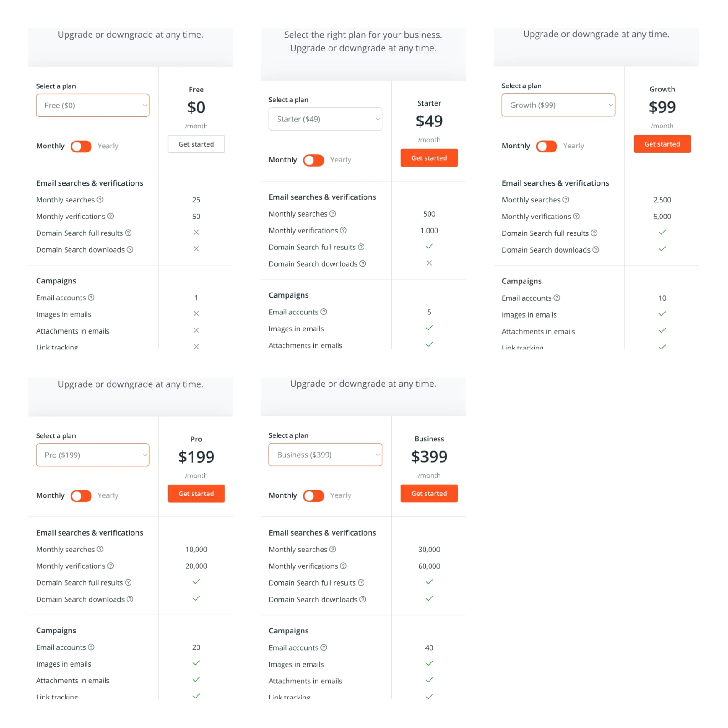728x728 pixels.
Task: Click help icon beside Email accounts in Growth plan
Action: click(x=556, y=298)
